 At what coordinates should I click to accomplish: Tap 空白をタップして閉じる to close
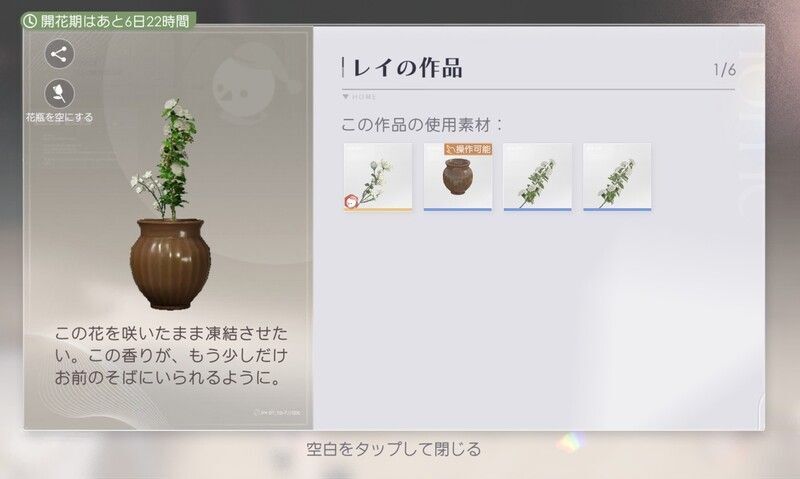(x=394, y=449)
